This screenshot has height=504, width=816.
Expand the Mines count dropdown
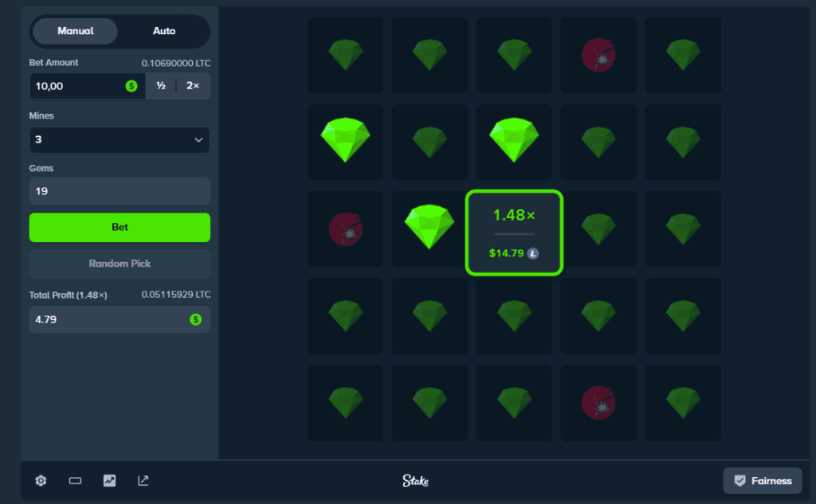click(x=120, y=140)
